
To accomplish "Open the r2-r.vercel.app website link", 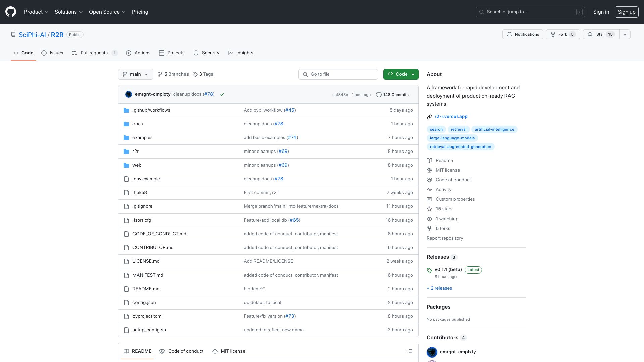I will click(451, 117).
